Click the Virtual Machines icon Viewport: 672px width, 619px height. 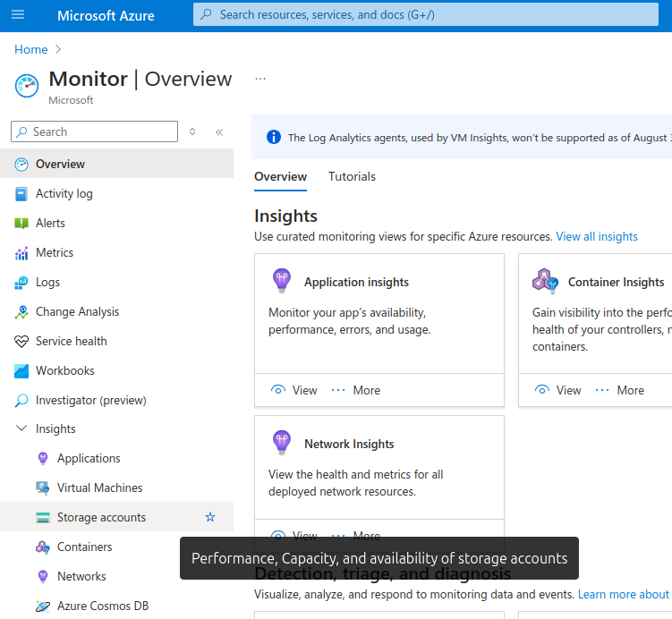click(43, 488)
